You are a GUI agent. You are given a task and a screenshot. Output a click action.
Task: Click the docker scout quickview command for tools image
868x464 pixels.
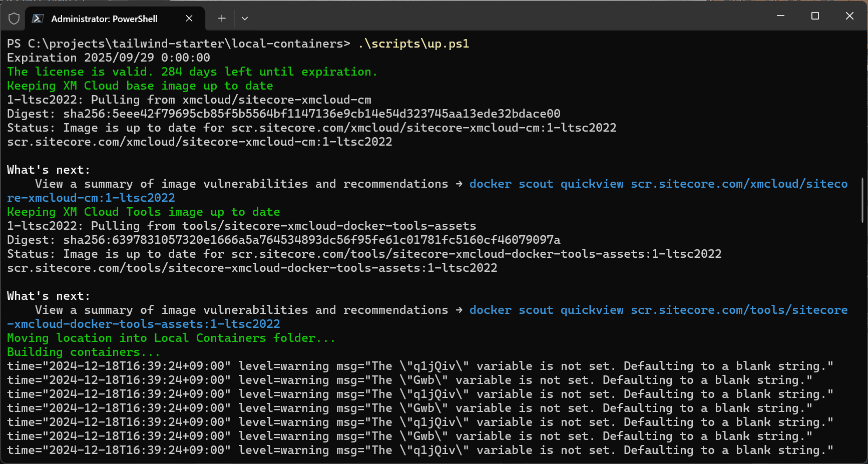point(546,310)
